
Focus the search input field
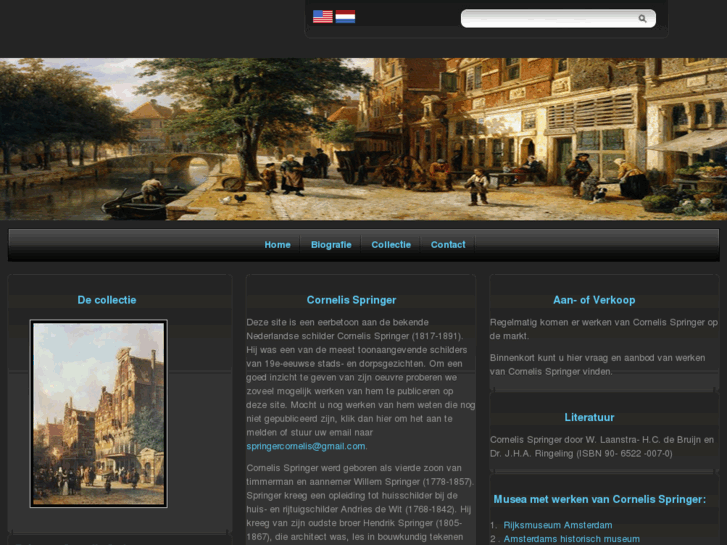(x=558, y=19)
